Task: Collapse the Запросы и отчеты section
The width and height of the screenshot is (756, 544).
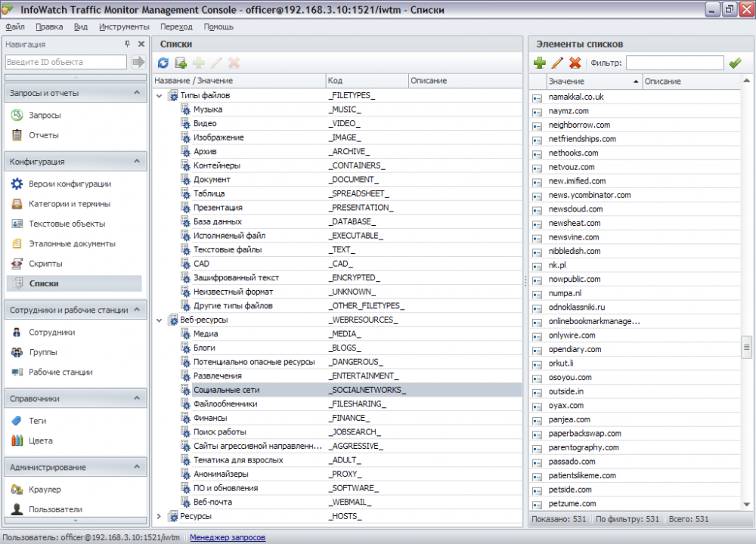Action: click(x=136, y=93)
